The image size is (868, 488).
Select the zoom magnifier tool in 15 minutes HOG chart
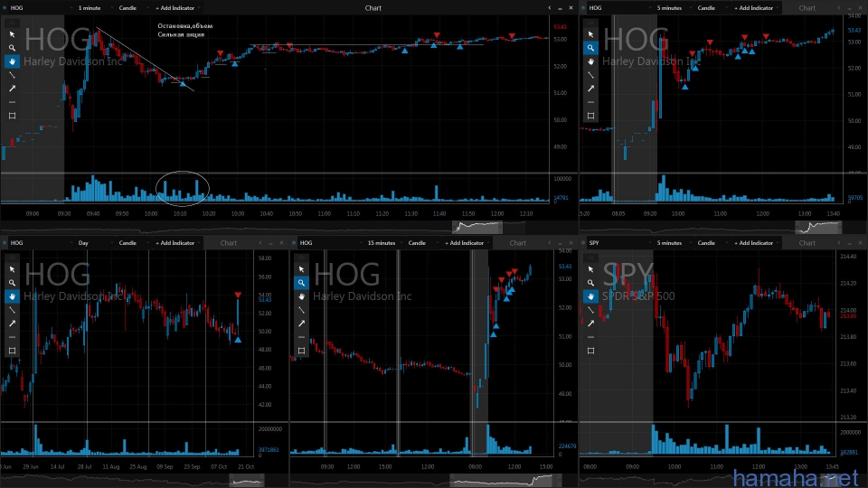tap(301, 283)
